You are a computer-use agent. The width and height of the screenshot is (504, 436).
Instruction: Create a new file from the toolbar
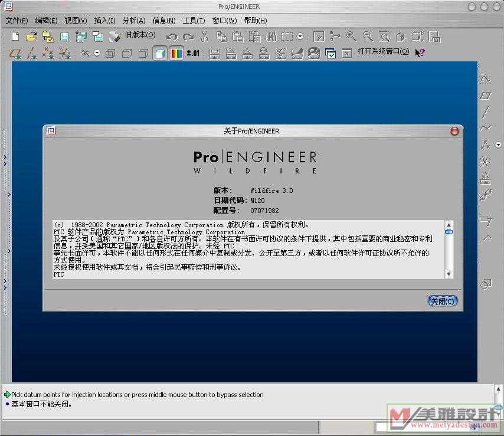point(15,37)
